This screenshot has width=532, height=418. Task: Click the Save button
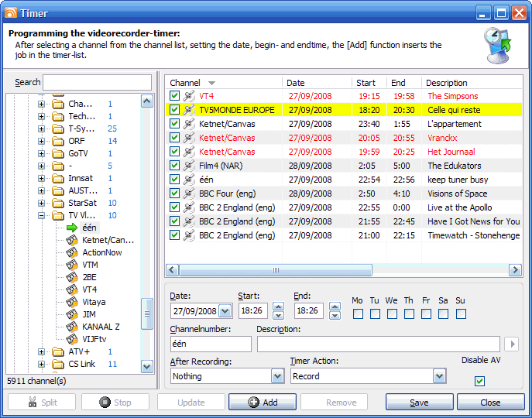pos(419,403)
